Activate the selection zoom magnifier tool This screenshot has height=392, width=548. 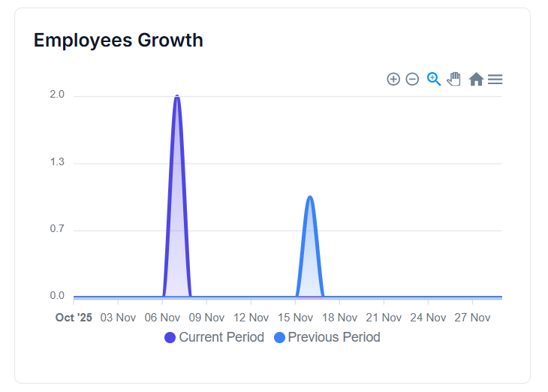click(x=434, y=79)
